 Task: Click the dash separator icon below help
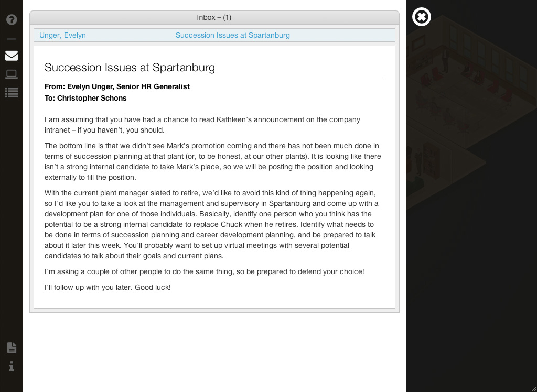12,39
